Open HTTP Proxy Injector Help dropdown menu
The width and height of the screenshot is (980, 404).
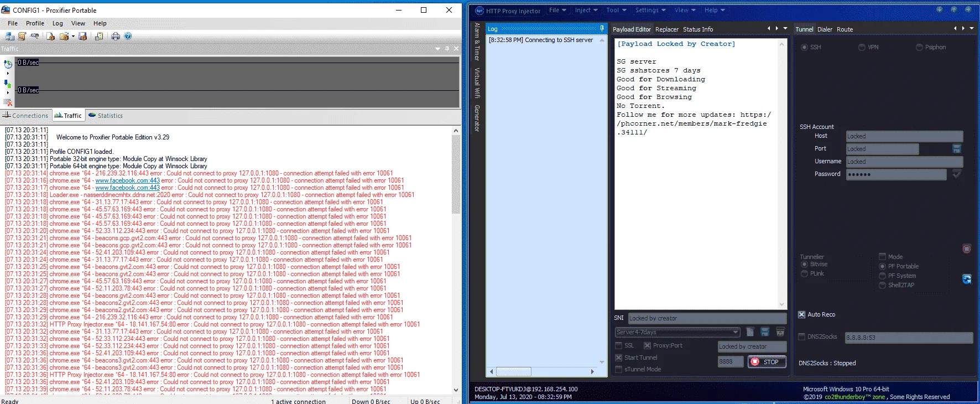715,10
